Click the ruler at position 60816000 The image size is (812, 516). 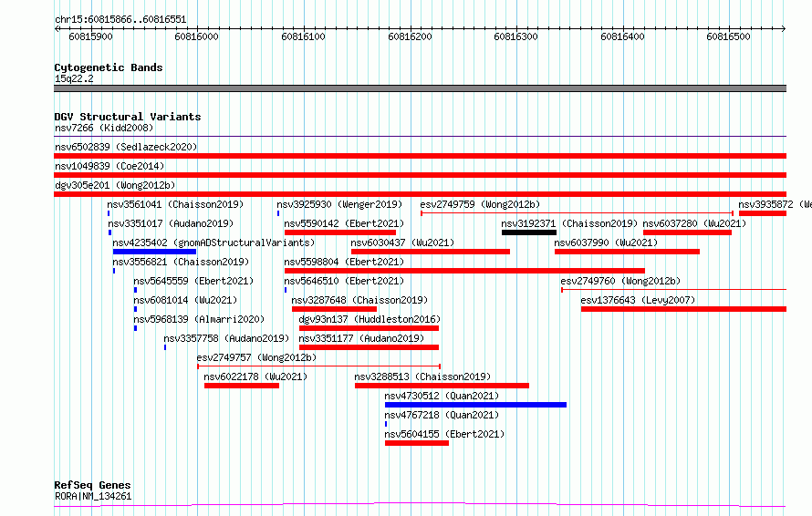[197, 36]
